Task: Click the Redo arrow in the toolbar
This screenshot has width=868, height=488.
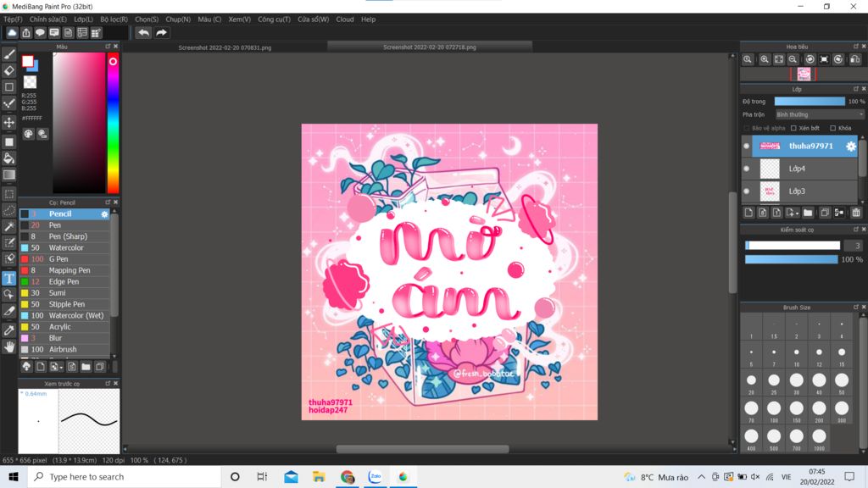Action: [x=161, y=33]
